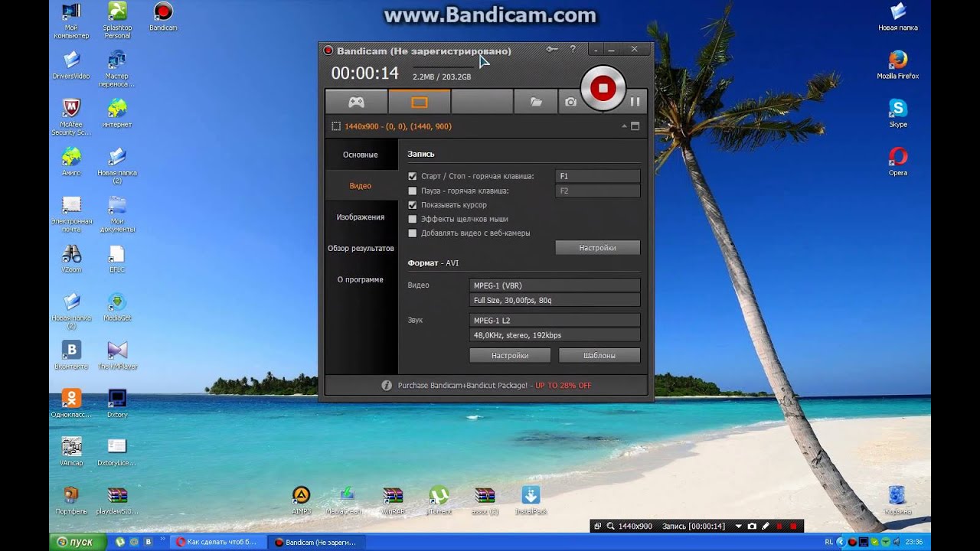Open the О программе tab
Viewport: 980px width, 551px height.
[x=360, y=279]
